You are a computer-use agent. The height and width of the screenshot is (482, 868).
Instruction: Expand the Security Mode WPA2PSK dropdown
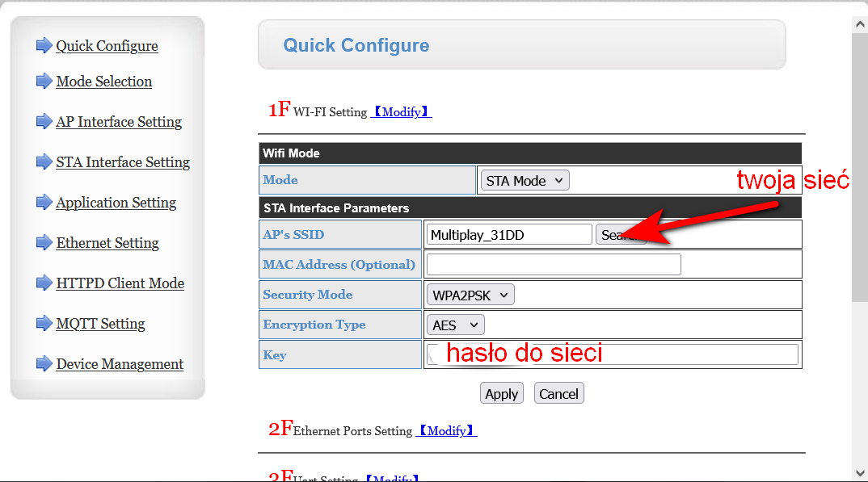470,295
